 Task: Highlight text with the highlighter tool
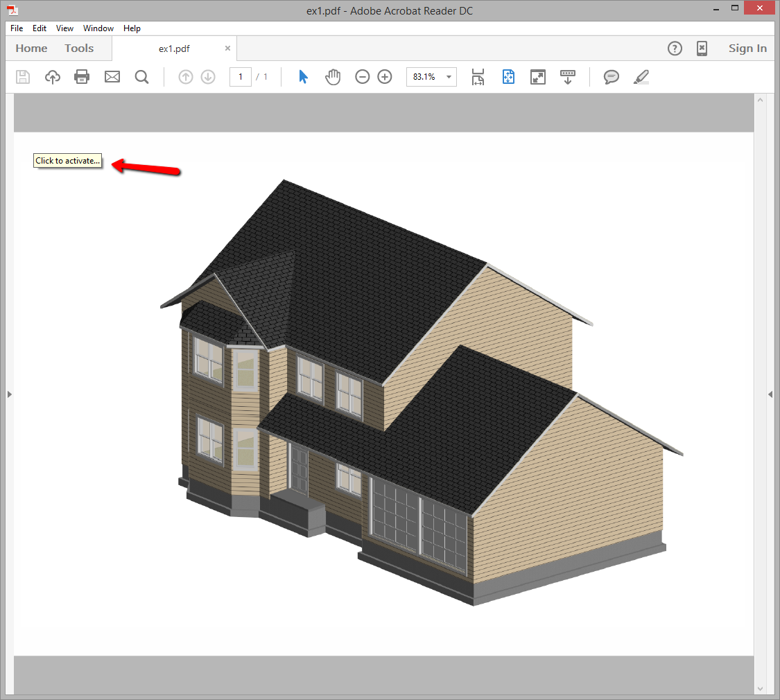tap(641, 76)
